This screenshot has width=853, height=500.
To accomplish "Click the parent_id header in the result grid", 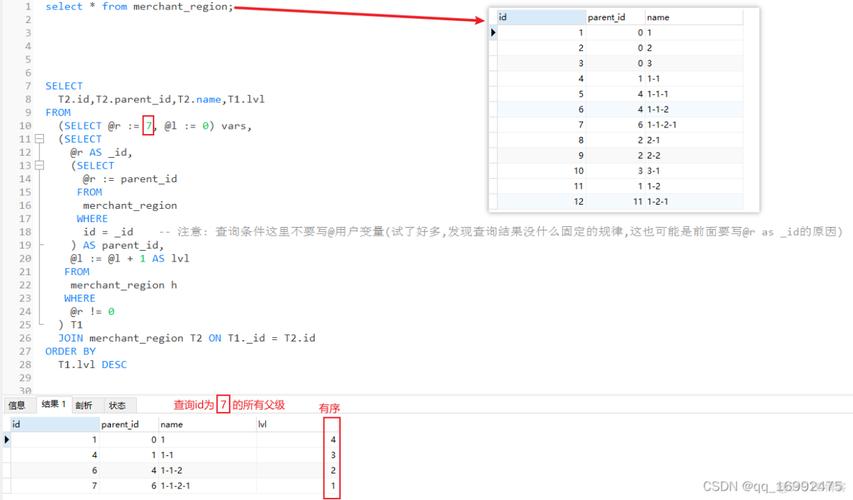I will coord(129,424).
